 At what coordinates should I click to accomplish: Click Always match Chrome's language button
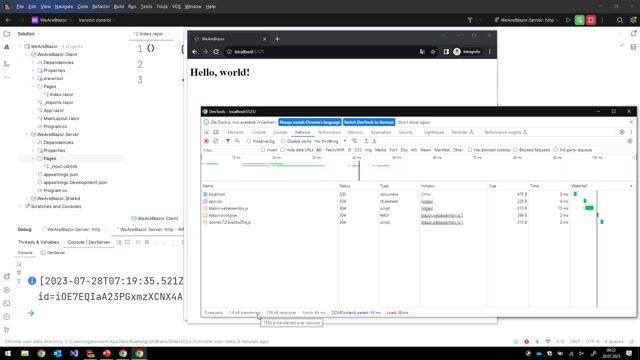click(310, 122)
